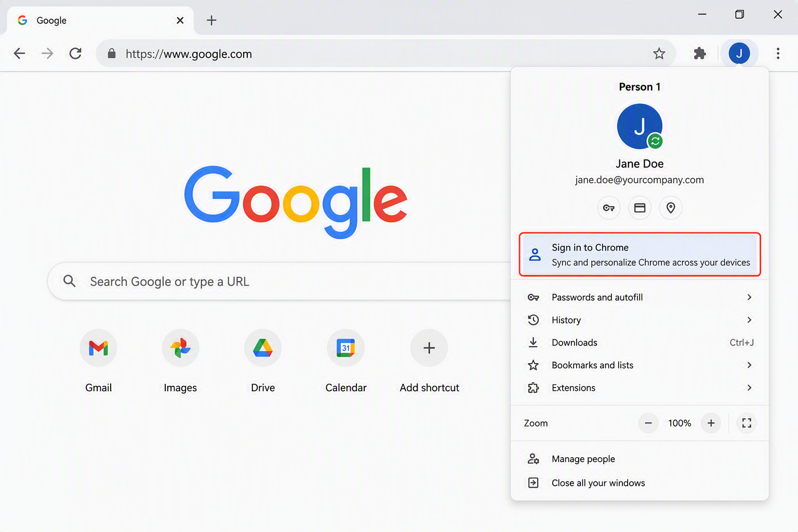View site info via the lock icon
This screenshot has width=798, height=532.
[x=111, y=54]
